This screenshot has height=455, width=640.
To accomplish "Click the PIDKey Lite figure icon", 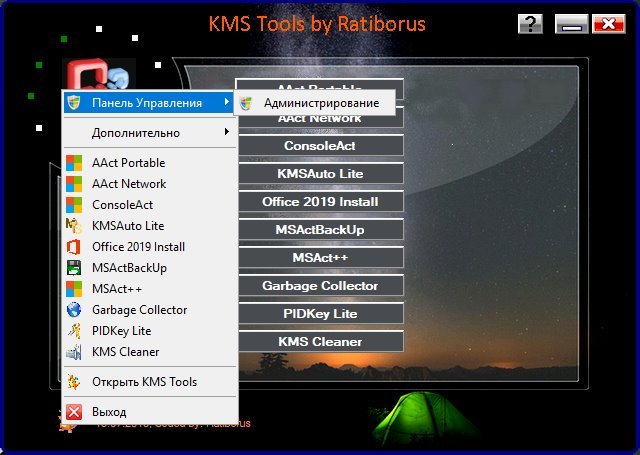I will point(74,331).
